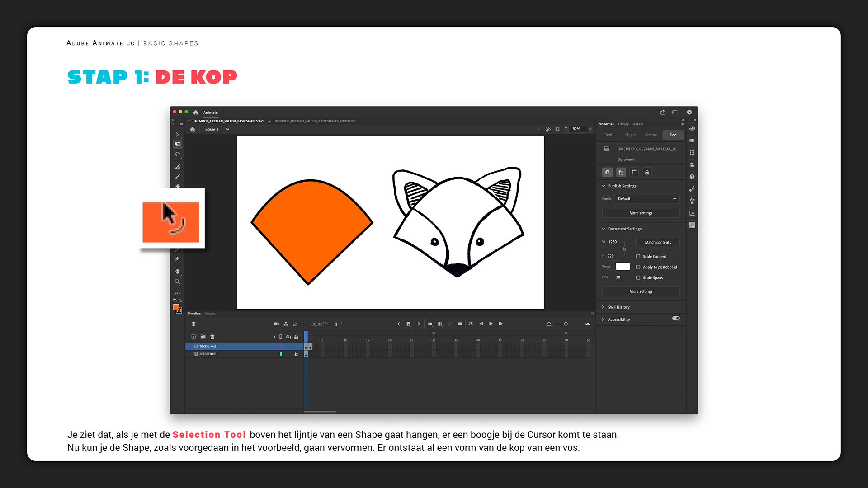Select the Free Transform tool

click(178, 144)
